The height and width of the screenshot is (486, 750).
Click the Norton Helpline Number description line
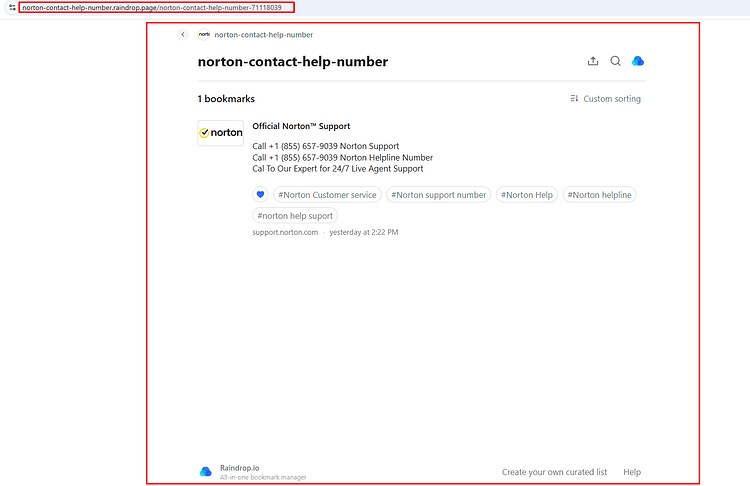[342, 157]
